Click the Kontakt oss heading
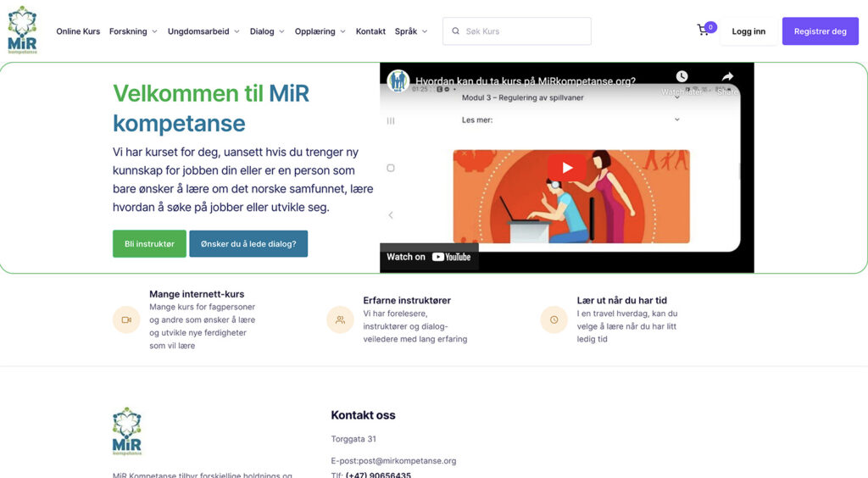 363,415
